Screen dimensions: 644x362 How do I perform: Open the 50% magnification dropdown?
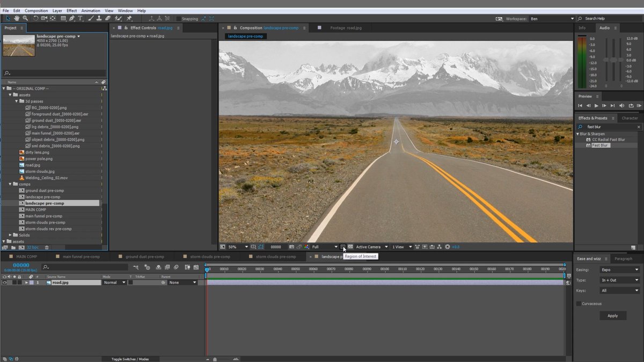[x=238, y=247]
